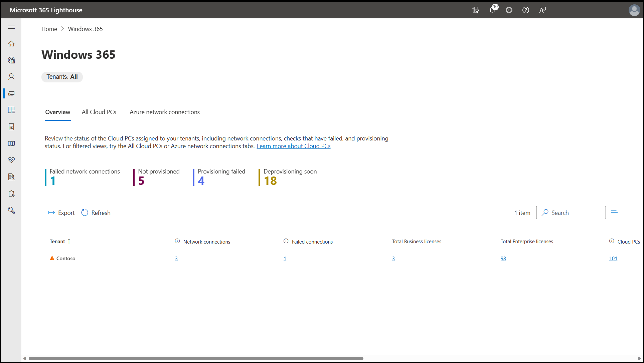Select the Not provisioned count 5
Screen dimensions: 644x363
(141, 181)
